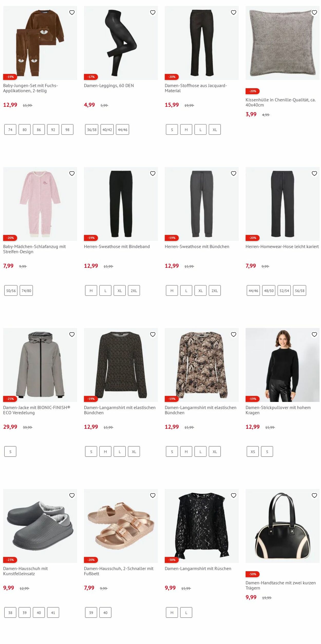The image size is (321, 644).
Task: Favorite the Damen-Strickpullover heart icon
Action: click(x=314, y=334)
